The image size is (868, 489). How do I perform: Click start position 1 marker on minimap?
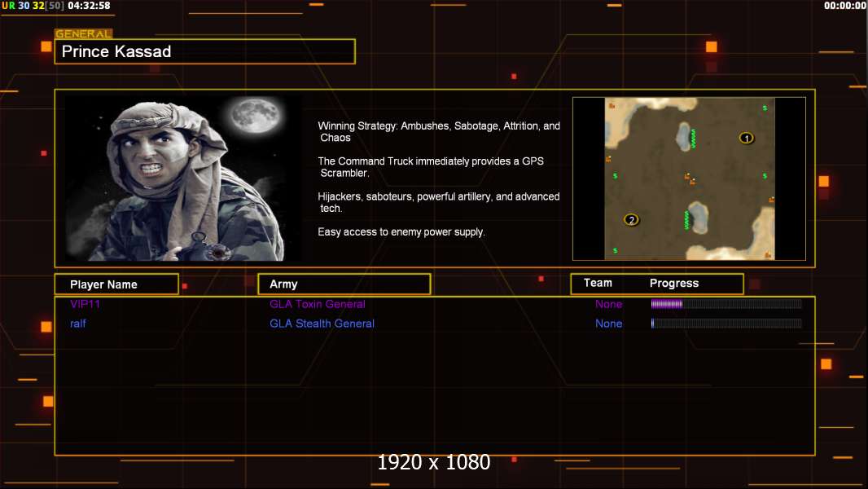746,138
